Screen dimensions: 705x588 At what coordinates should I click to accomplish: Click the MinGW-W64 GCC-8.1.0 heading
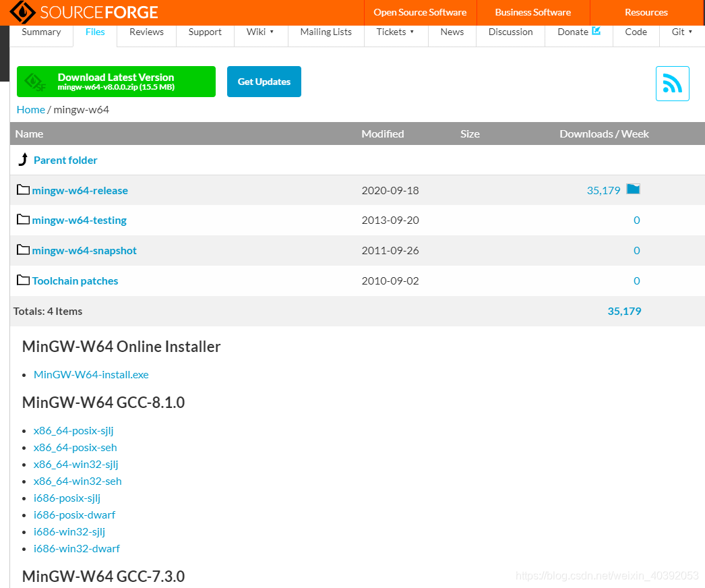click(x=103, y=403)
